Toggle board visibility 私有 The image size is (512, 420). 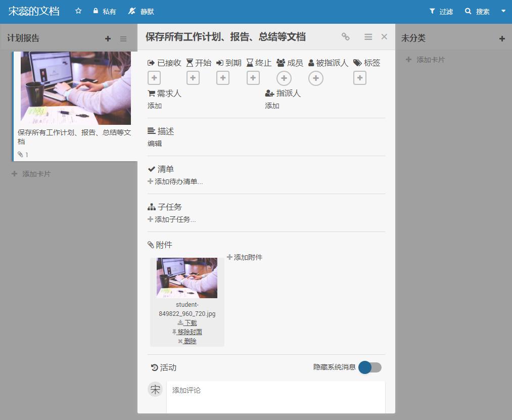[x=105, y=11]
